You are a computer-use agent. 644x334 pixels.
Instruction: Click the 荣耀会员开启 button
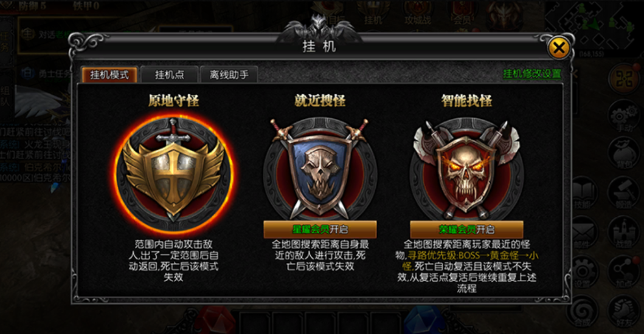pos(466,229)
